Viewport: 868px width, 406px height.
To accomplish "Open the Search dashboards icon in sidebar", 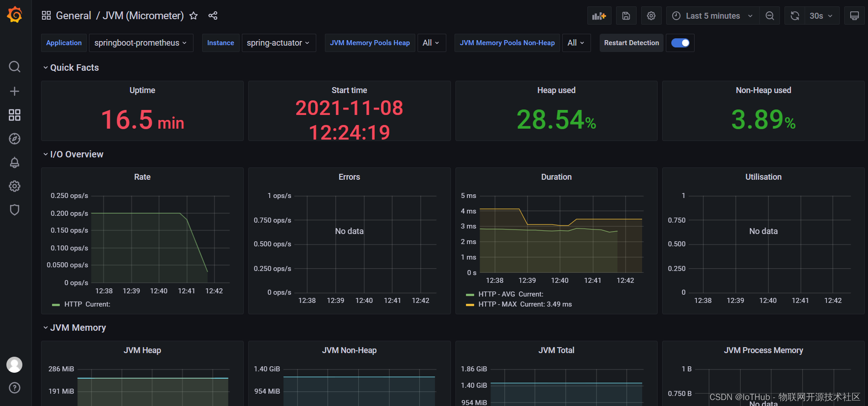I will coord(15,67).
